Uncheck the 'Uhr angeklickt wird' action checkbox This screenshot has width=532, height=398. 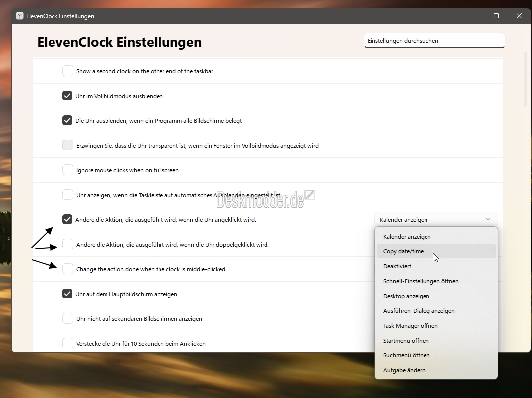click(x=67, y=219)
